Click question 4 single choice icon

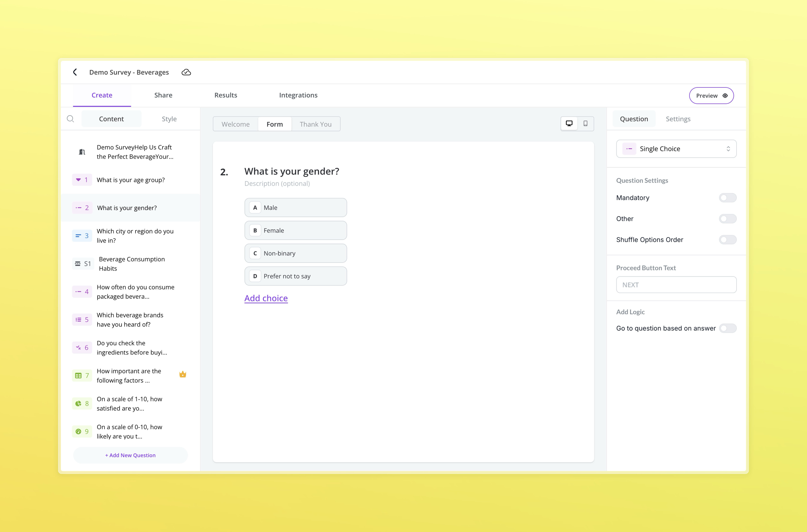pos(78,292)
